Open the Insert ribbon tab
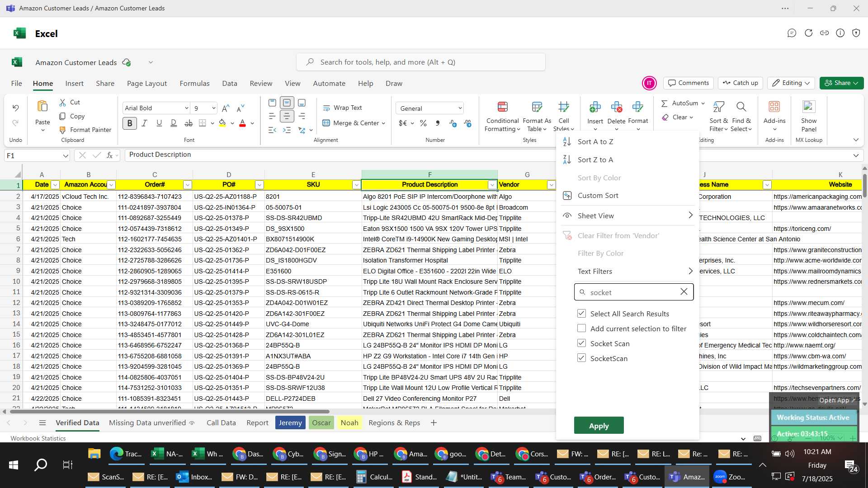The height and width of the screenshot is (488, 868). pyautogui.click(x=74, y=83)
